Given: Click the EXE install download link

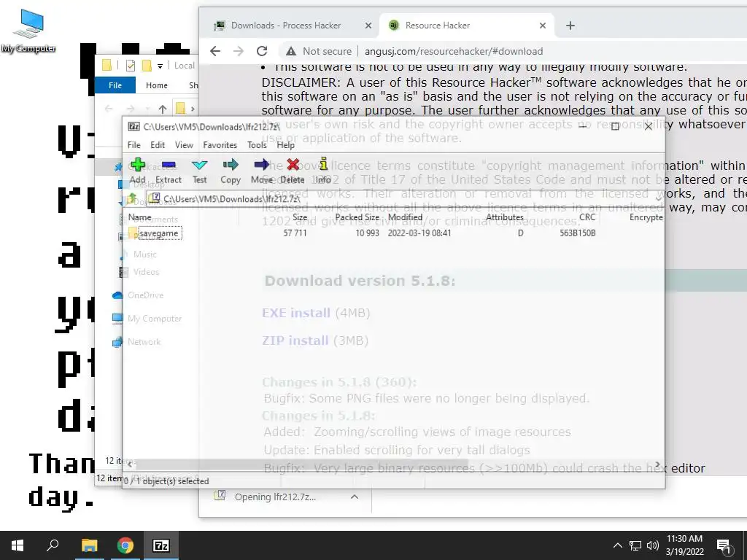Looking at the screenshot, I should (x=296, y=313).
